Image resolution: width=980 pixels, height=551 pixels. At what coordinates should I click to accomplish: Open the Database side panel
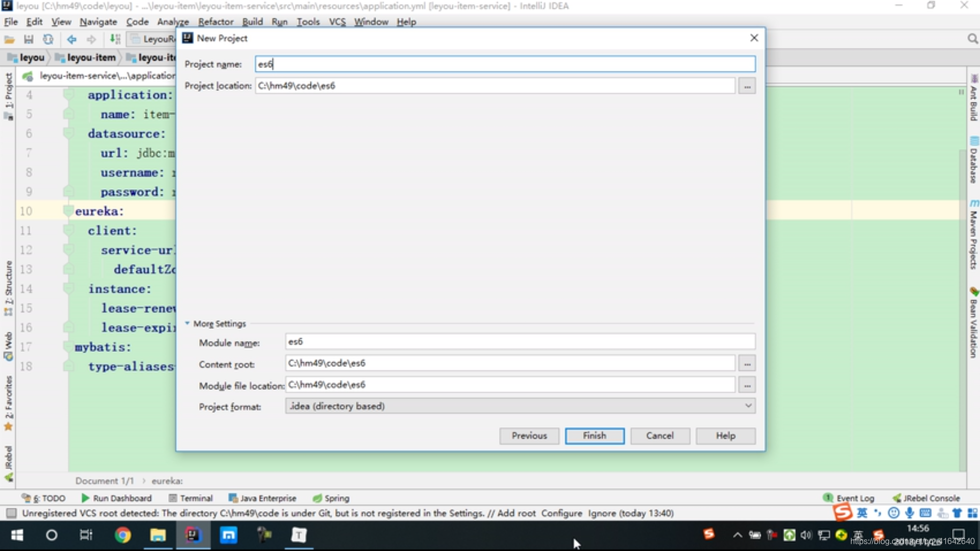(973, 160)
